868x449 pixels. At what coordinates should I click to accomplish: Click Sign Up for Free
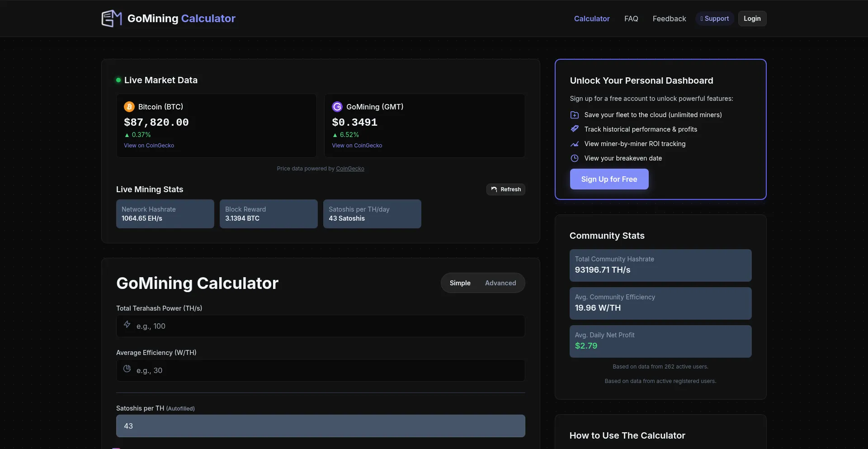609,179
